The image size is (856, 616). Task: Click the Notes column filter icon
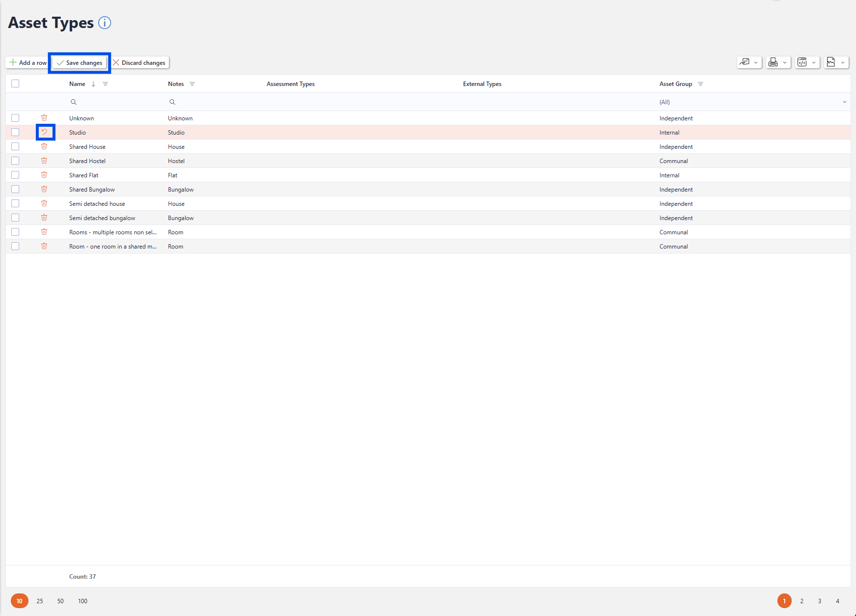pyautogui.click(x=192, y=84)
